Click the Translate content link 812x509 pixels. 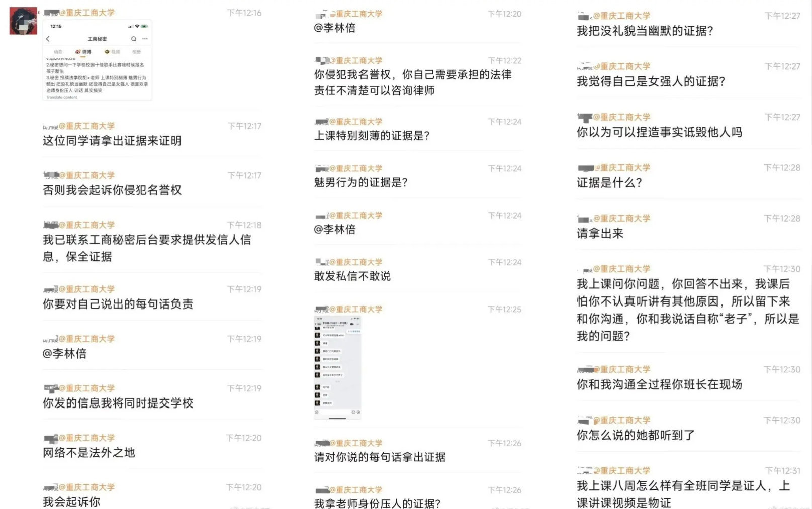(62, 97)
